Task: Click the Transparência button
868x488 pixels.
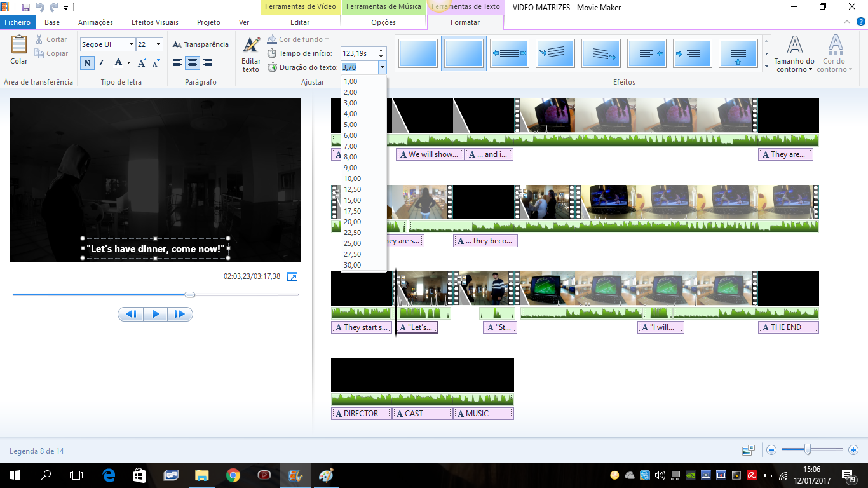Action: pyautogui.click(x=201, y=44)
